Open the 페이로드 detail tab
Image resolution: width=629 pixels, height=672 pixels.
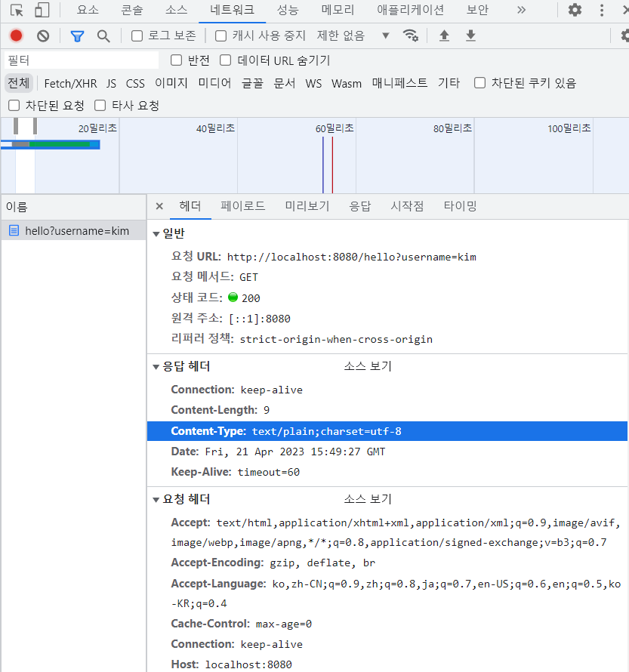pos(243,206)
